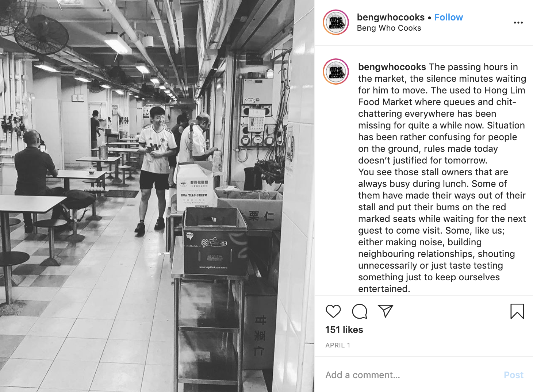View the 151 likes list
The height and width of the screenshot is (392, 533).
[x=344, y=330]
